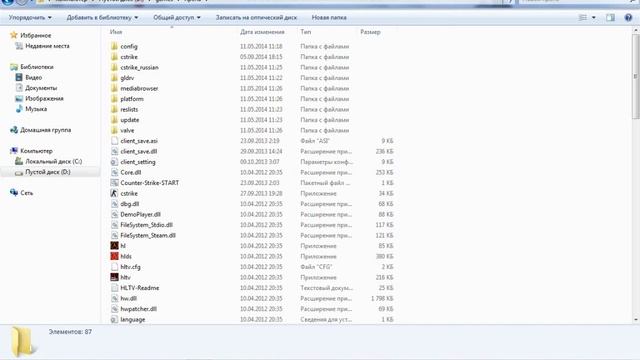The height and width of the screenshot is (360, 640).
Task: Select the platform folder icon
Action: click(114, 99)
